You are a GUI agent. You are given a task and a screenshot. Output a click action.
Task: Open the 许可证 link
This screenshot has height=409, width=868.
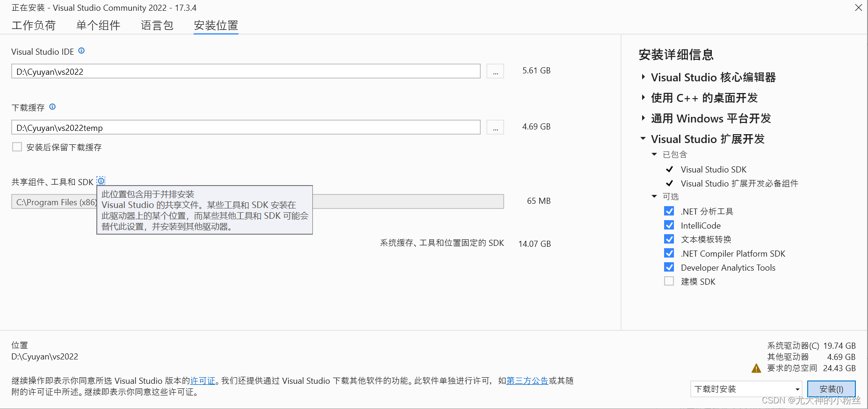(x=203, y=381)
